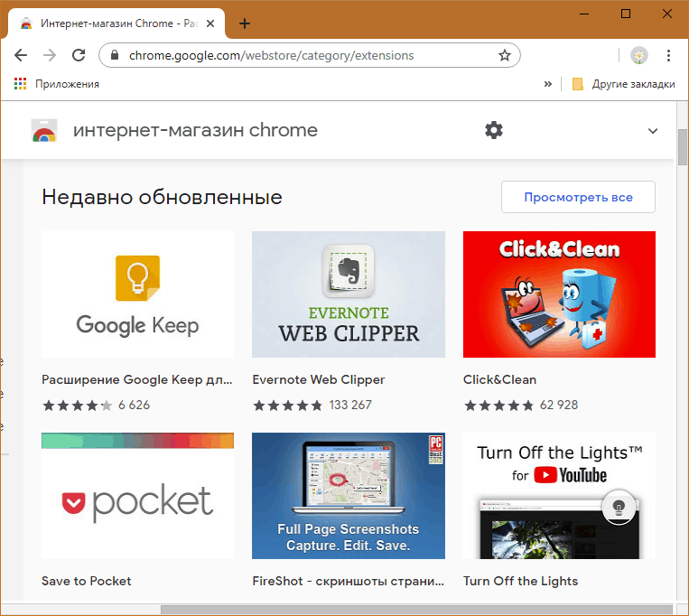Click the vertical scrollbar thumb
689x616 pixels.
[682, 147]
